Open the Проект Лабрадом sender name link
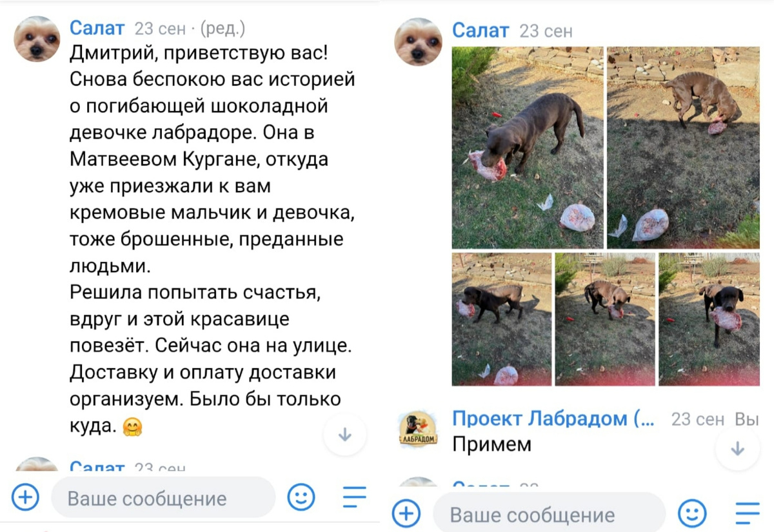The width and height of the screenshot is (774, 532). [x=553, y=419]
